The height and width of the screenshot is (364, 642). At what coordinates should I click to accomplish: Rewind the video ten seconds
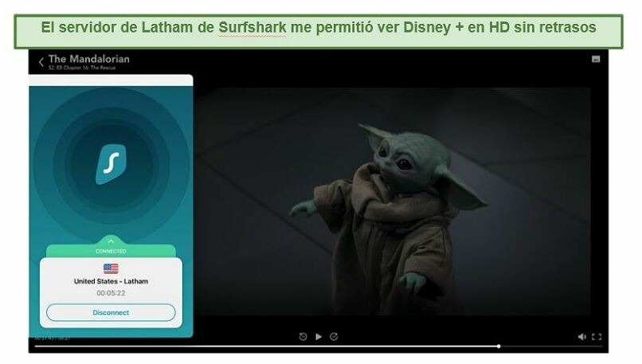pos(303,337)
